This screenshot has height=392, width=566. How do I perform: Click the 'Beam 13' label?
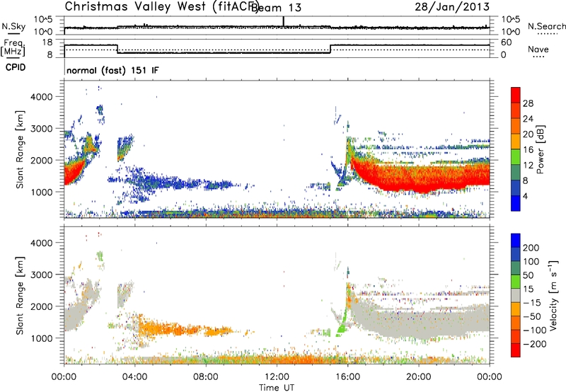point(277,8)
